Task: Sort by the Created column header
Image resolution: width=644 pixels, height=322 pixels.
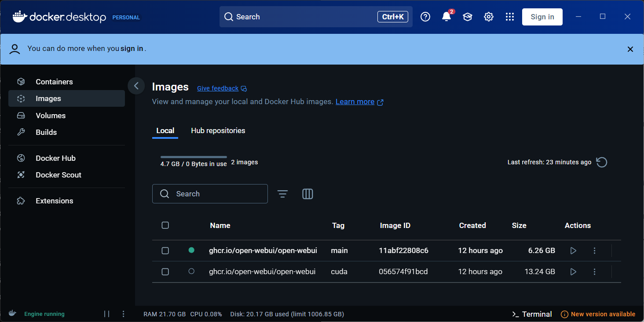Action: pos(472,225)
